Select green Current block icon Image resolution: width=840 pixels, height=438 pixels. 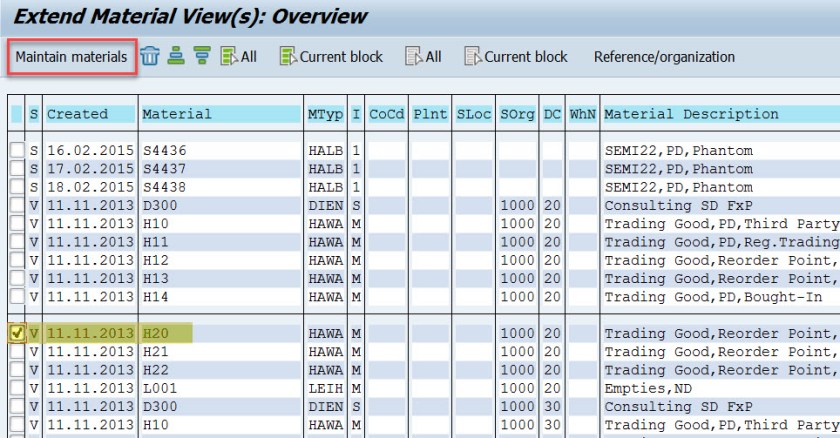331,56
